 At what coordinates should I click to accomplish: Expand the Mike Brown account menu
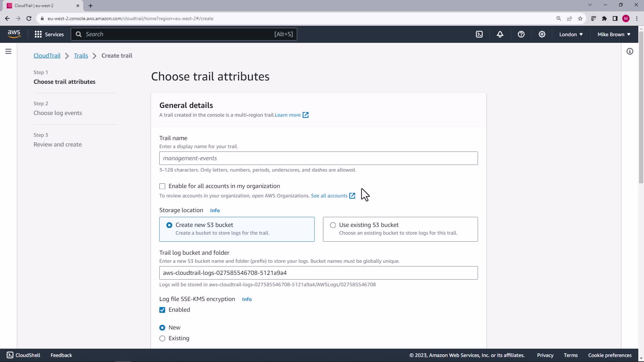point(613,34)
